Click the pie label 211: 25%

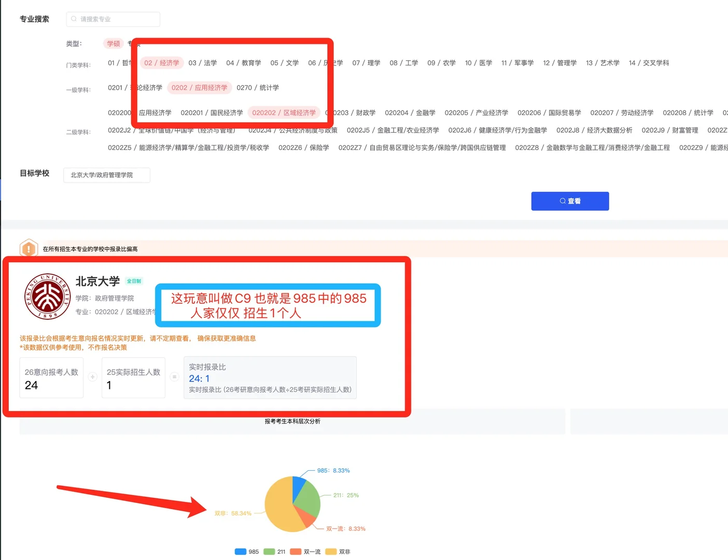point(346,495)
